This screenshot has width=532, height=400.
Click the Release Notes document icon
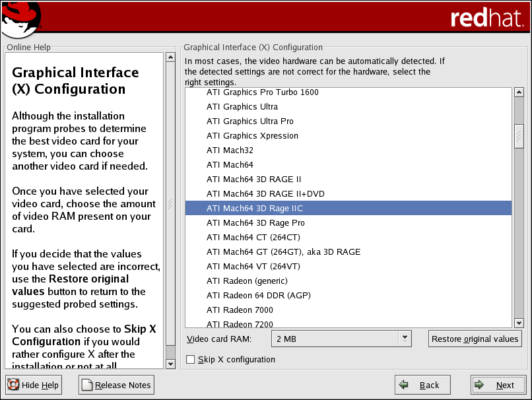(86, 385)
